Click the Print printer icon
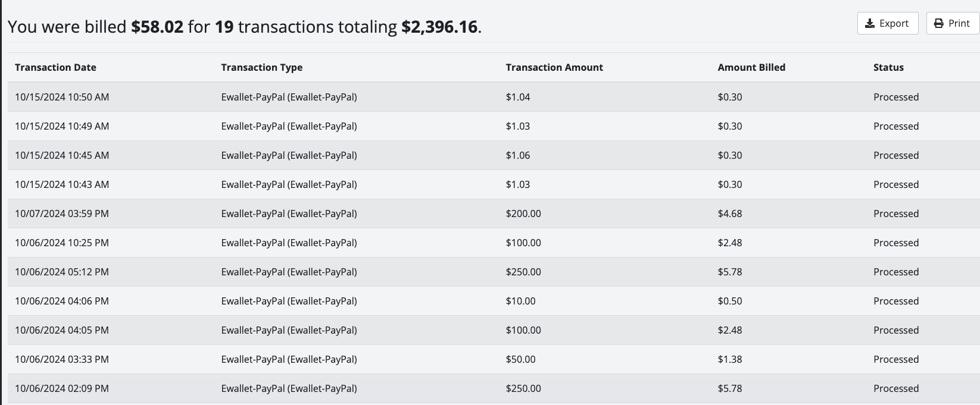This screenshot has height=405, width=980. point(939,23)
